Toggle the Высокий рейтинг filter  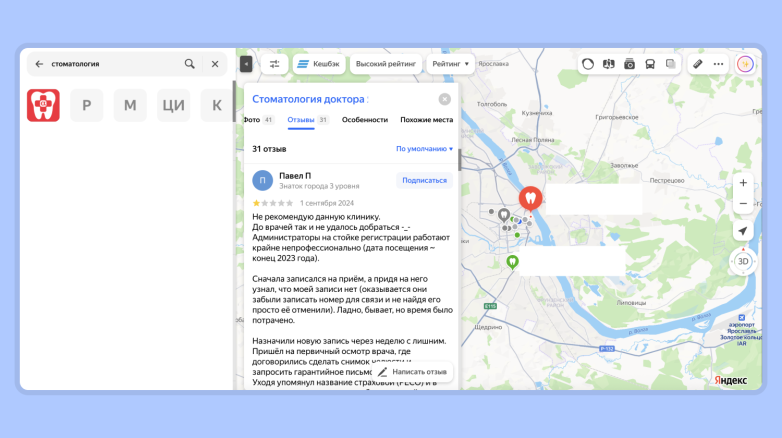pyautogui.click(x=386, y=64)
